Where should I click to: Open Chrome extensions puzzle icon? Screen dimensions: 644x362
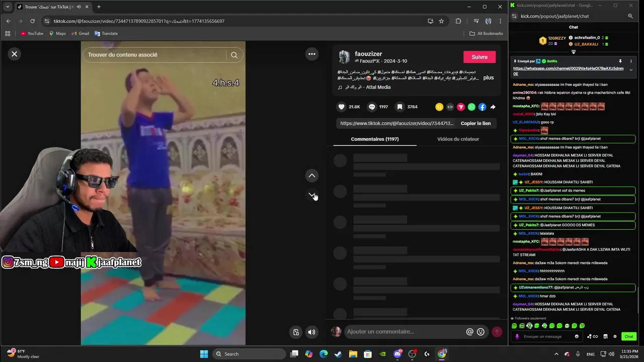coord(458,21)
